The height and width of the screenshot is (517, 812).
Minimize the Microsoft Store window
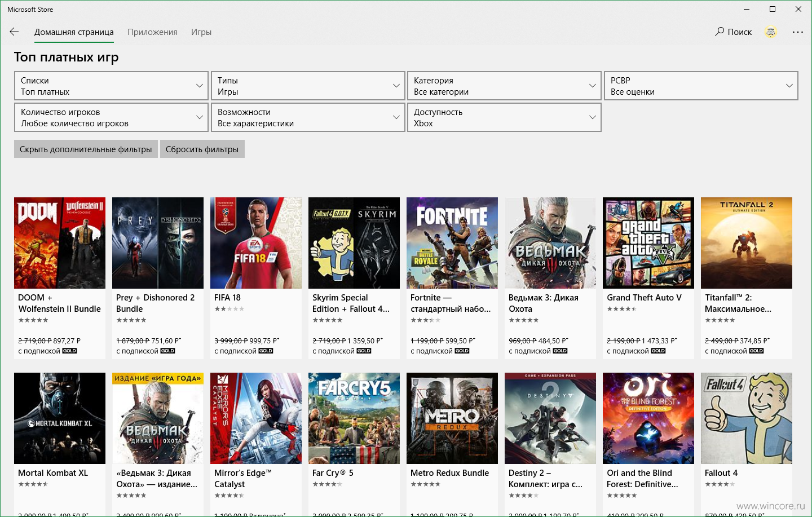[x=747, y=9]
